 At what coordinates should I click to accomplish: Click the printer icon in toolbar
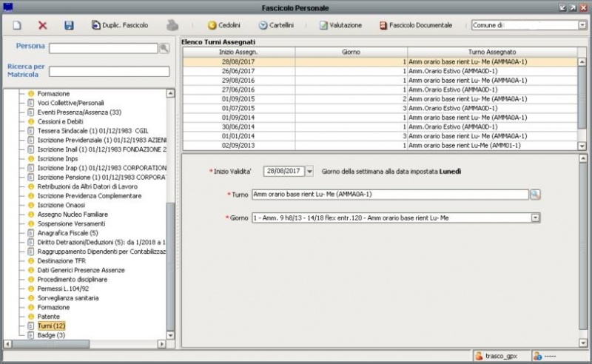coord(172,25)
